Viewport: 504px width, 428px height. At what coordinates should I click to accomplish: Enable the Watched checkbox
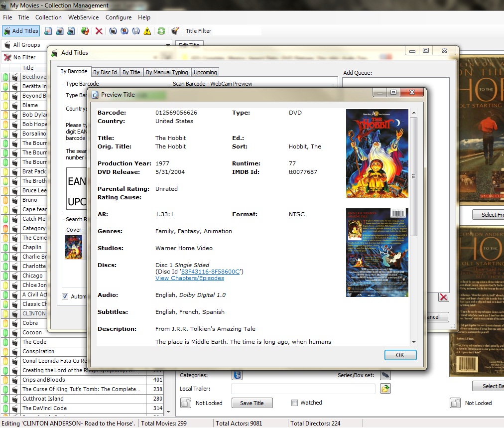(x=294, y=403)
